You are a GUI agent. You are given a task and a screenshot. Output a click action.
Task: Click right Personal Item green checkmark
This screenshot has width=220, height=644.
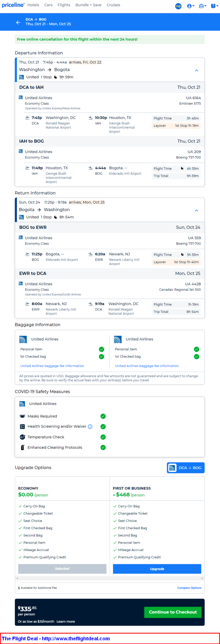196,349
